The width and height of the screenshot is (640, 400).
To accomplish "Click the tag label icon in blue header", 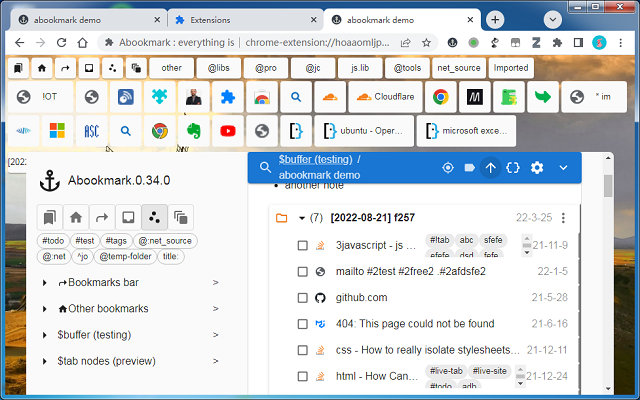I will (x=469, y=167).
